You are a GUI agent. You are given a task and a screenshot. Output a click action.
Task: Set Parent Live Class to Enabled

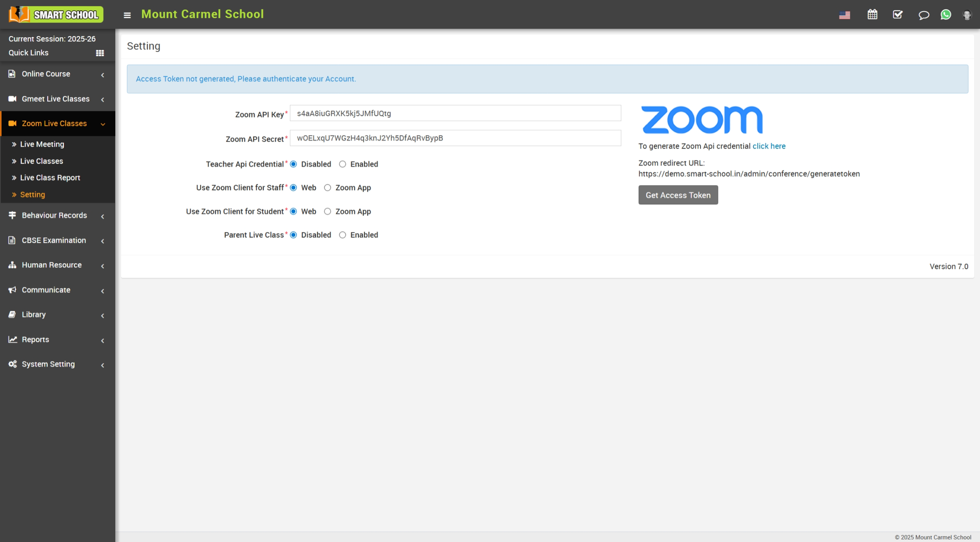click(x=343, y=235)
